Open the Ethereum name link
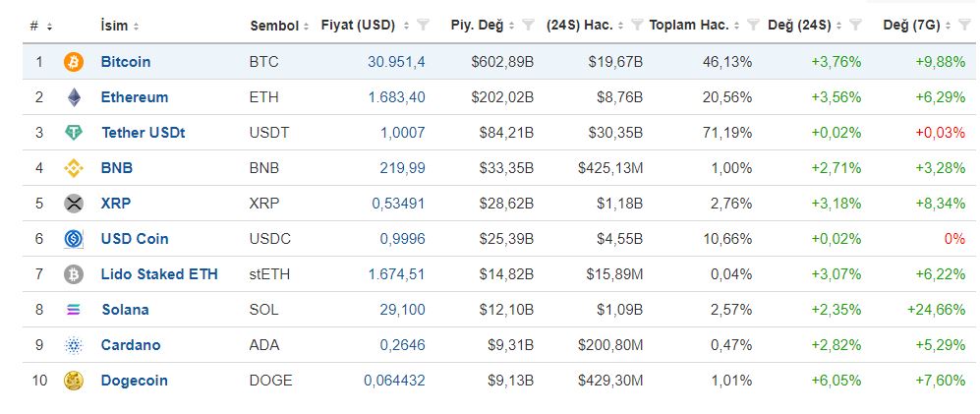Image resolution: width=980 pixels, height=414 pixels. pos(135,97)
